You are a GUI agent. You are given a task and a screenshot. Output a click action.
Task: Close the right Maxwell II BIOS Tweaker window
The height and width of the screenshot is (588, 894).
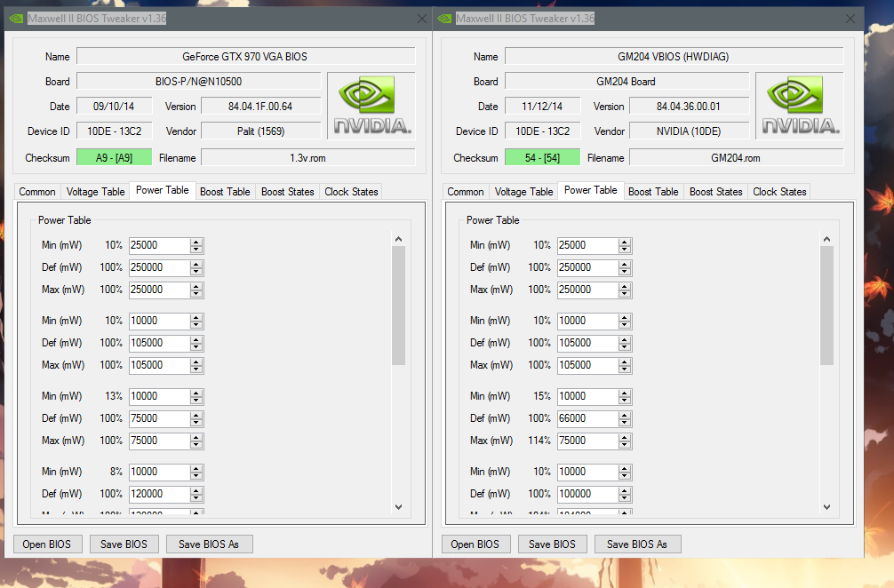point(850,19)
